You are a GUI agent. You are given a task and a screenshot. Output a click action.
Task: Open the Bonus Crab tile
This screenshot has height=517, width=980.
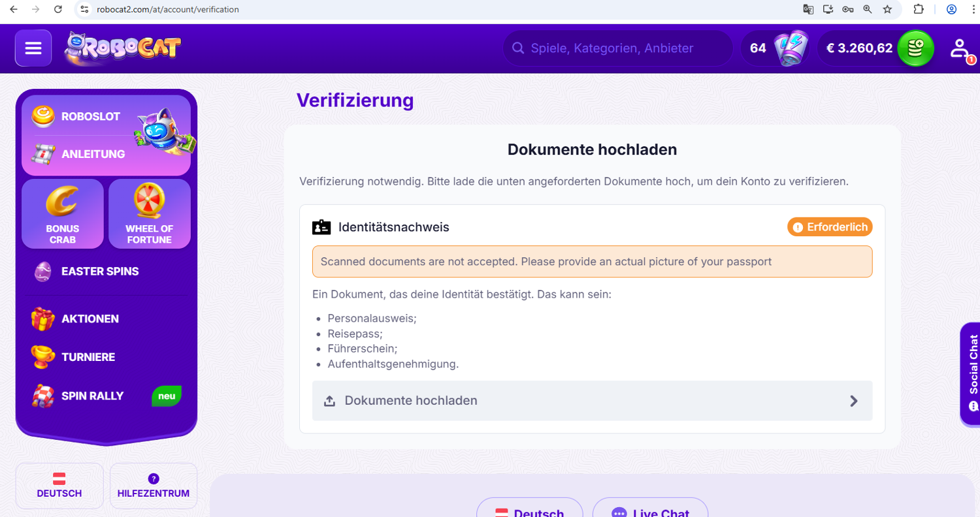[63, 214]
